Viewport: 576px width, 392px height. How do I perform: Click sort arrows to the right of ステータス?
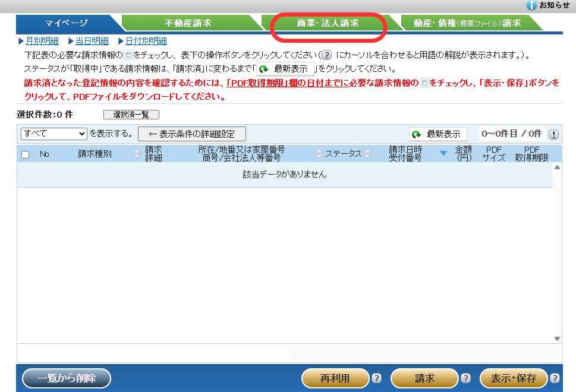pos(367,154)
